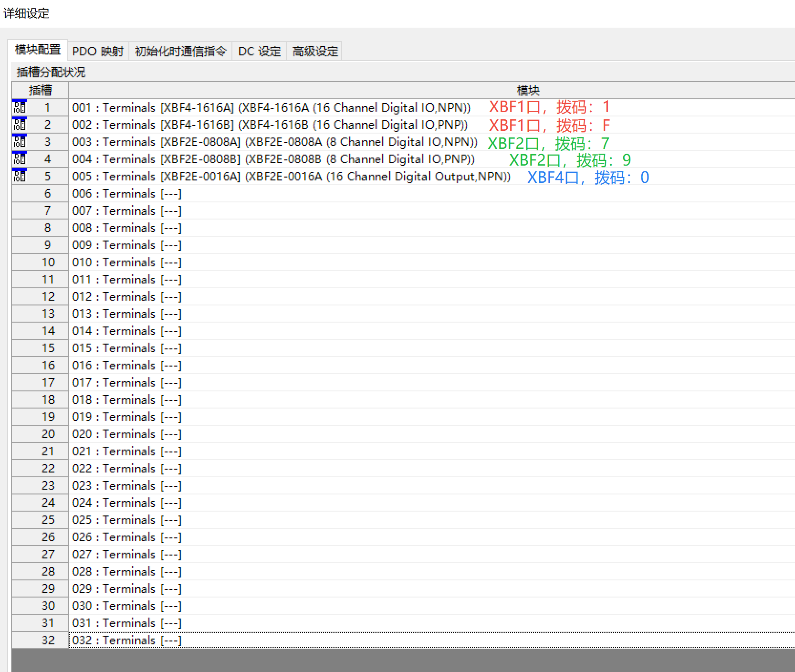
Task: Select the XBF4-1616B PNP module row
Action: click(x=270, y=125)
